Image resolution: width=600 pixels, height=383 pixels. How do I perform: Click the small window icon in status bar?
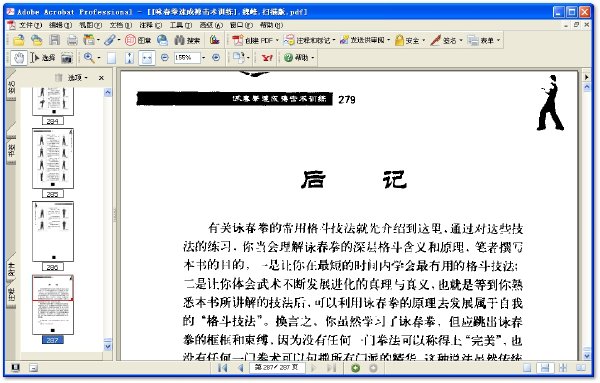(x=34, y=368)
